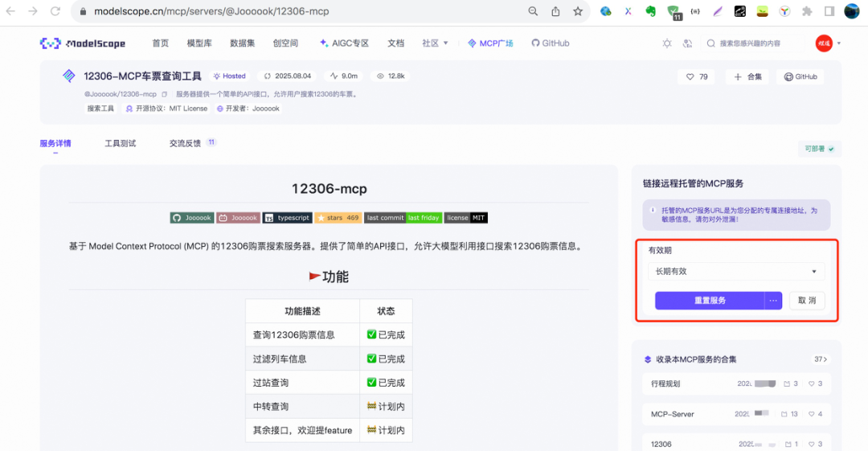The image size is (868, 451).
Task: Copy the @Joooook/12306-mcp name icon
Action: coord(165,94)
